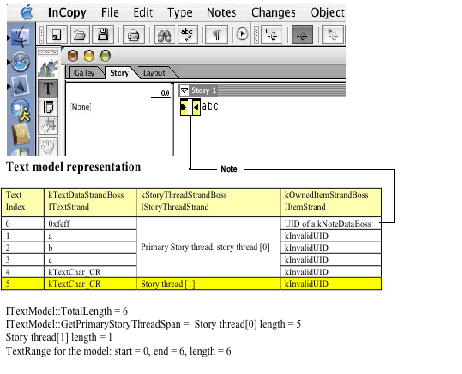The width and height of the screenshot is (462, 374).
Task: Click the notes toolbar's dotted grip handle
Action: (x=256, y=35)
